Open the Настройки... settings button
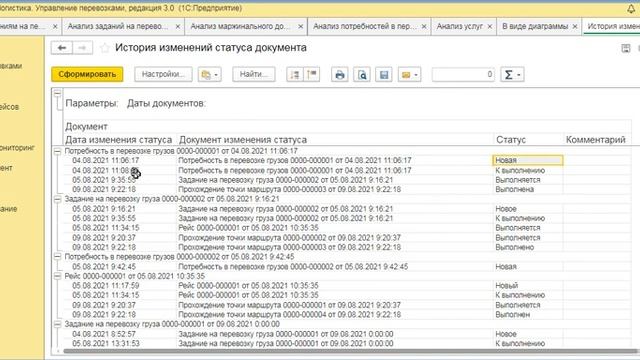640x360 pixels. [x=163, y=74]
